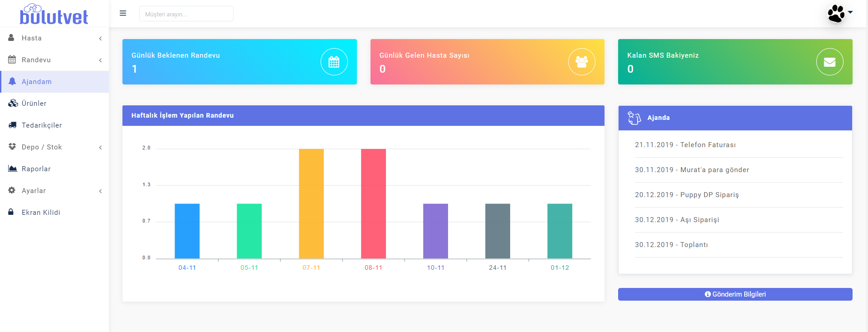This screenshot has width=868, height=332.
Task: Open the Randevu menu item
Action: pos(54,60)
